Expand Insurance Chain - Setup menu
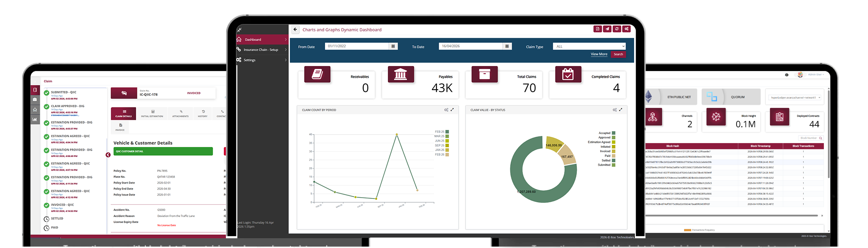 coord(262,50)
